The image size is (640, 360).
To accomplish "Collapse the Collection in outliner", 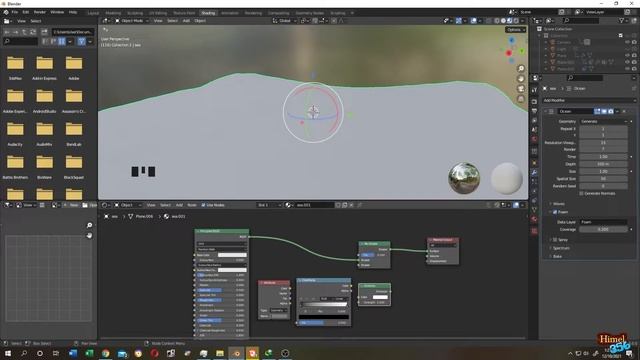I will click(x=540, y=36).
